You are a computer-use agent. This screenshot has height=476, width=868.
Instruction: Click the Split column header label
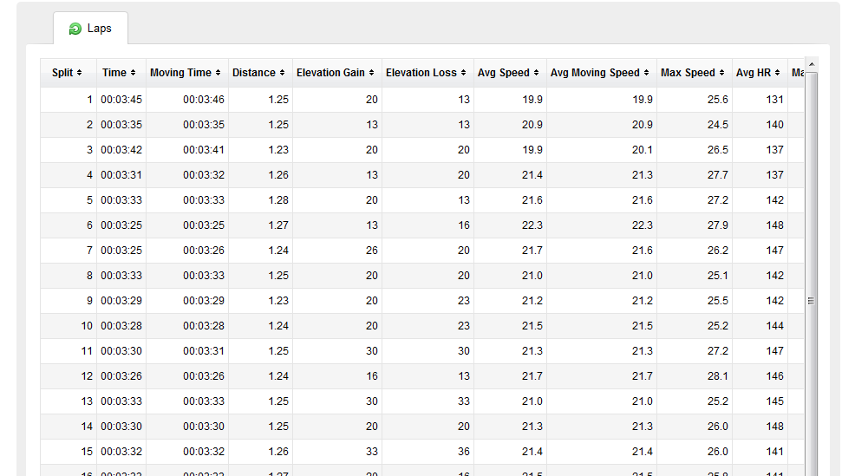coord(62,73)
